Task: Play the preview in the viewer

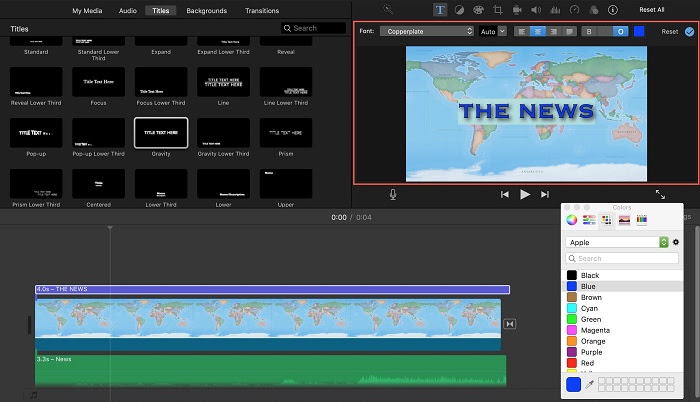Action: [x=525, y=194]
